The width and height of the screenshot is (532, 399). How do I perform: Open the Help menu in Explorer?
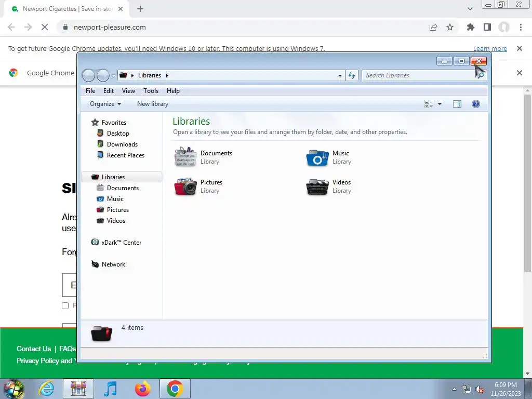[173, 91]
